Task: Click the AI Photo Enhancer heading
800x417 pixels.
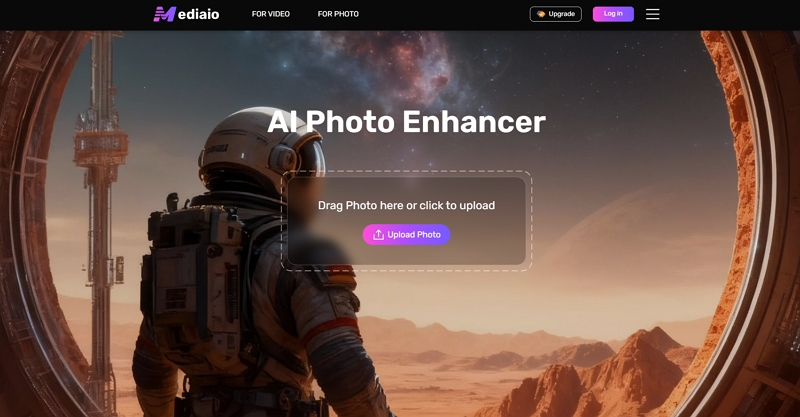Action: point(406,122)
